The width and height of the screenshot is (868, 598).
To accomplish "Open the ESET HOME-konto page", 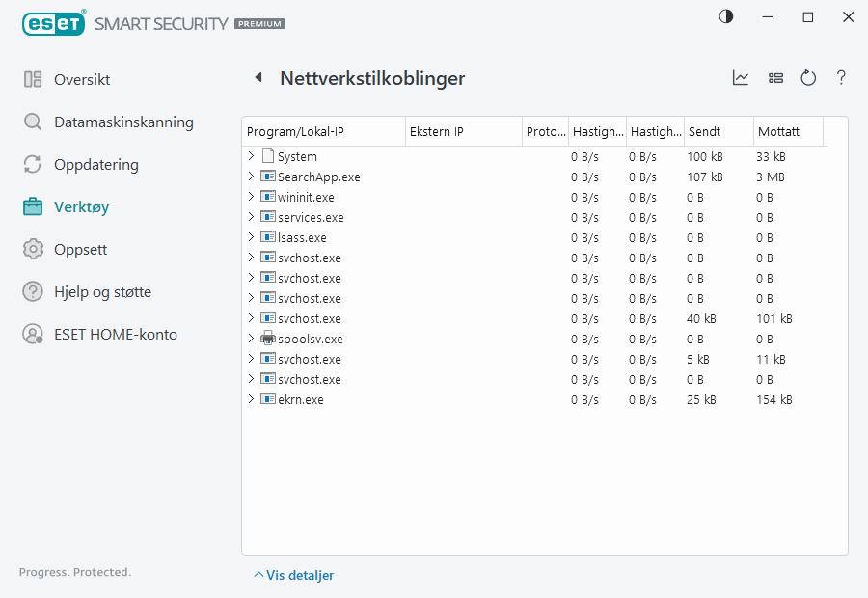I will click(x=115, y=335).
